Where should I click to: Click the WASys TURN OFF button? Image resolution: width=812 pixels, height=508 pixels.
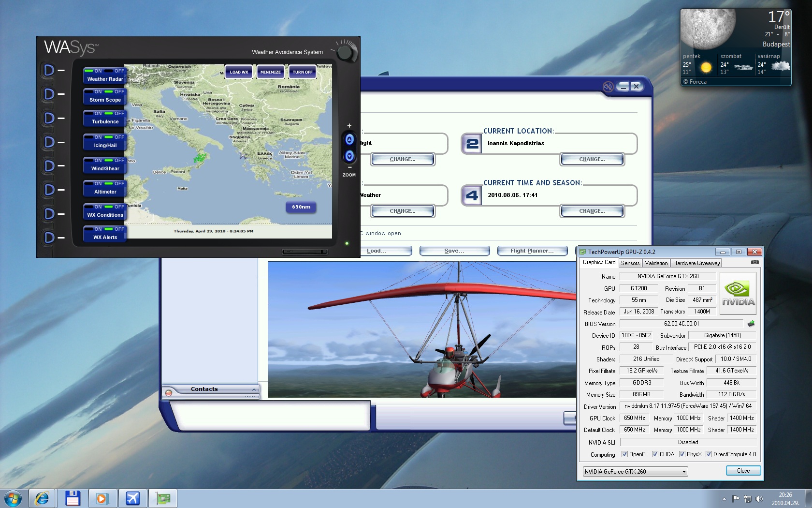click(303, 72)
